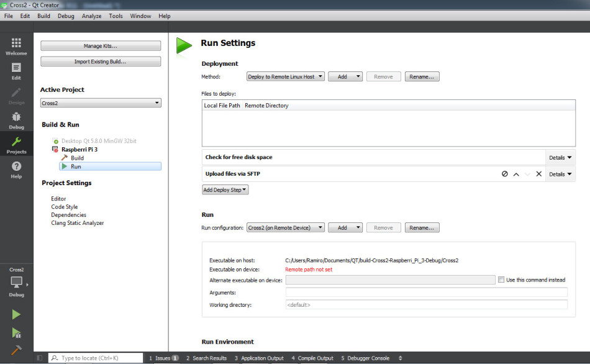Enable Use this command instead checkbox
This screenshot has height=364, width=590.
[x=501, y=280]
